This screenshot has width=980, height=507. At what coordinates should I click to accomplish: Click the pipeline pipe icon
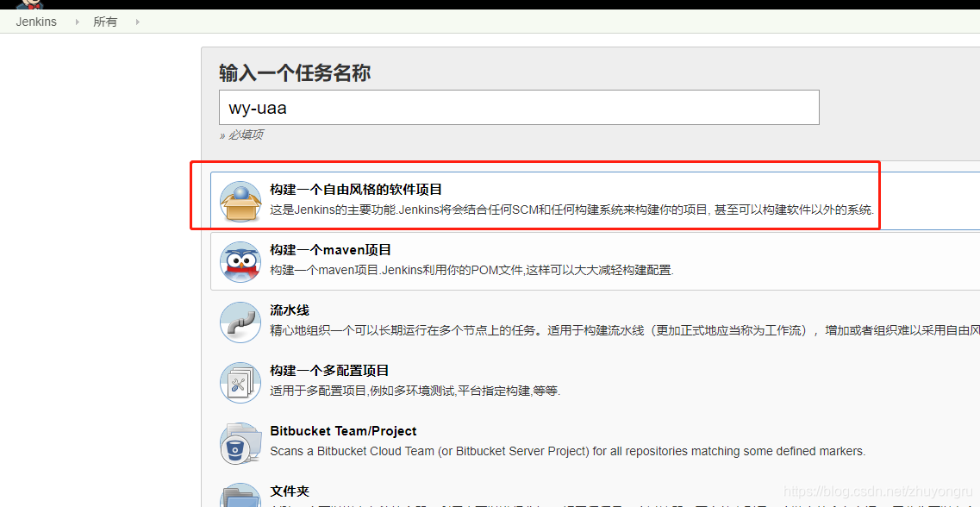pos(240,322)
